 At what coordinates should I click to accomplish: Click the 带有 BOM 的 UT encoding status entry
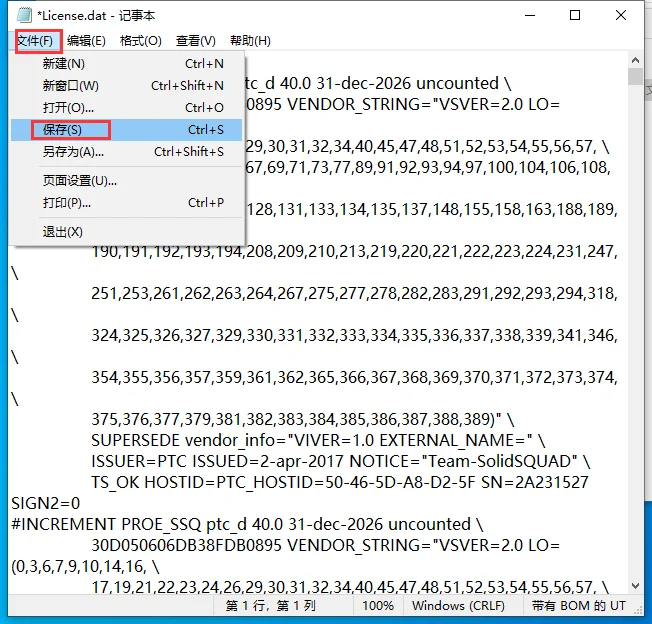tap(578, 606)
